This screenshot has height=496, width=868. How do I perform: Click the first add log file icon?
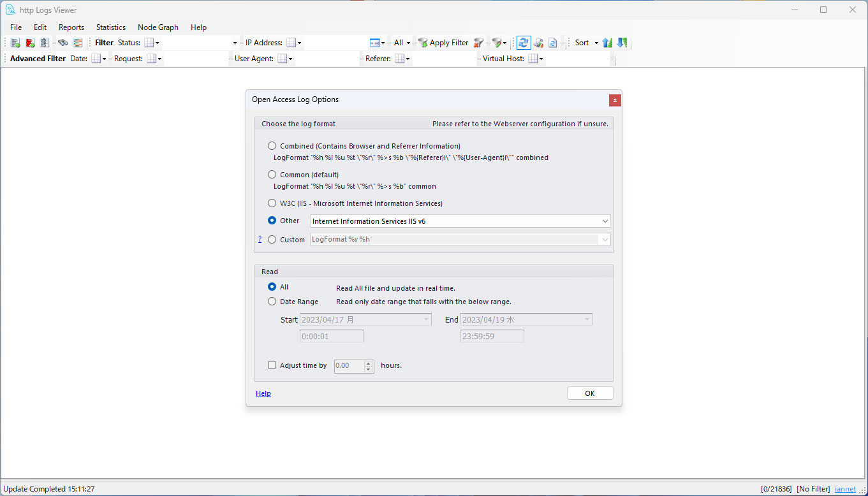tap(15, 43)
